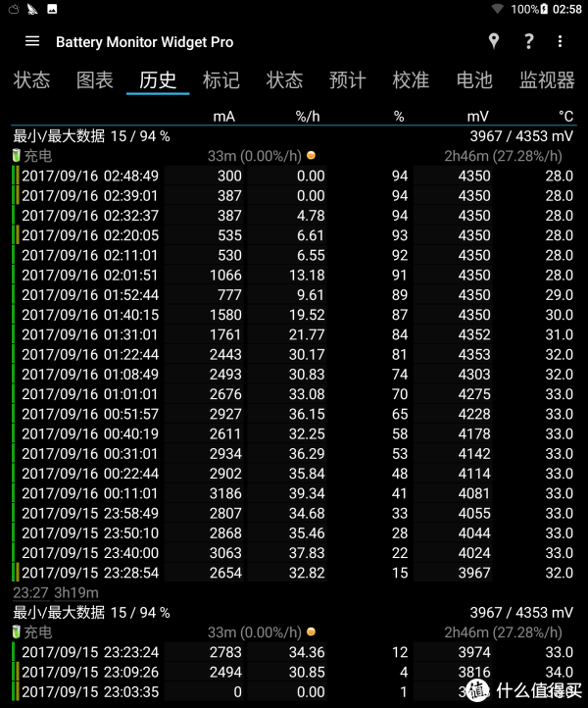Tap the 23:27 3h19m session link
The width and height of the screenshot is (588, 708).
[56, 592]
